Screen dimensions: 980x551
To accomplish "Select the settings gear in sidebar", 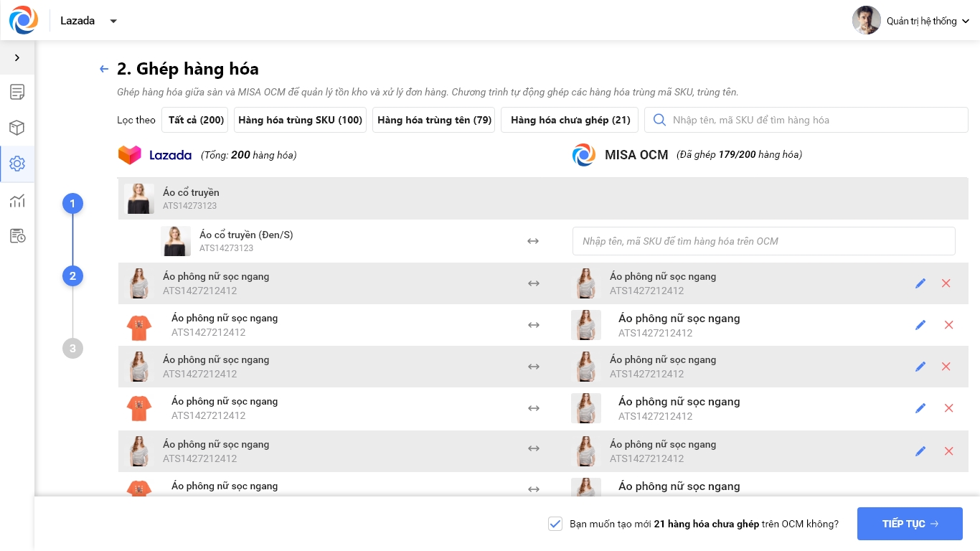I will (x=17, y=164).
